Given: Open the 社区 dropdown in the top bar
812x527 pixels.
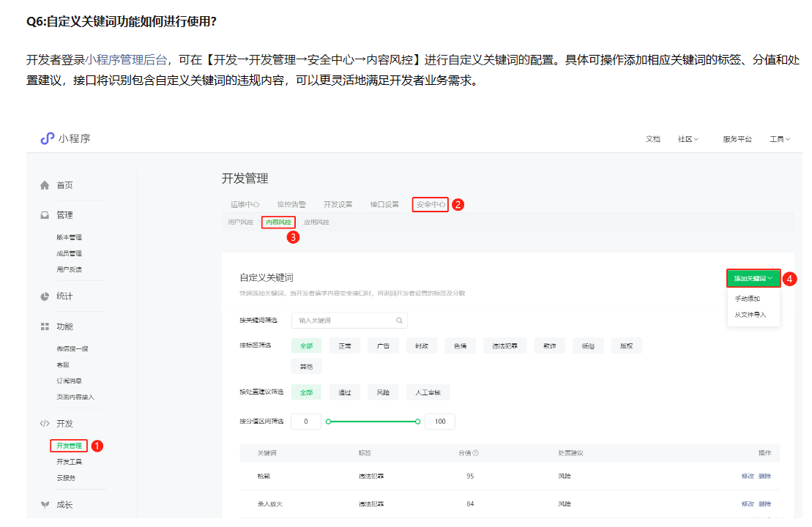Looking at the screenshot, I should [688, 139].
